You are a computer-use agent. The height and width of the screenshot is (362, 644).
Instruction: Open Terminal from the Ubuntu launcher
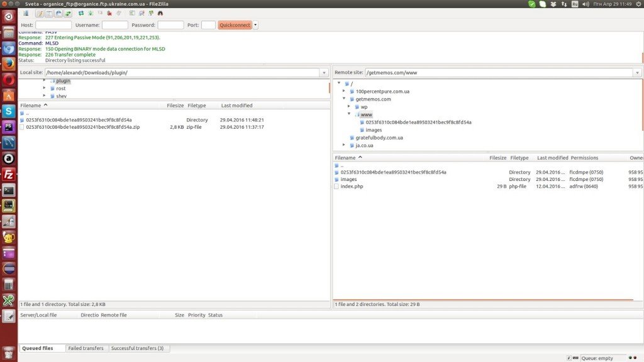pyautogui.click(x=9, y=190)
